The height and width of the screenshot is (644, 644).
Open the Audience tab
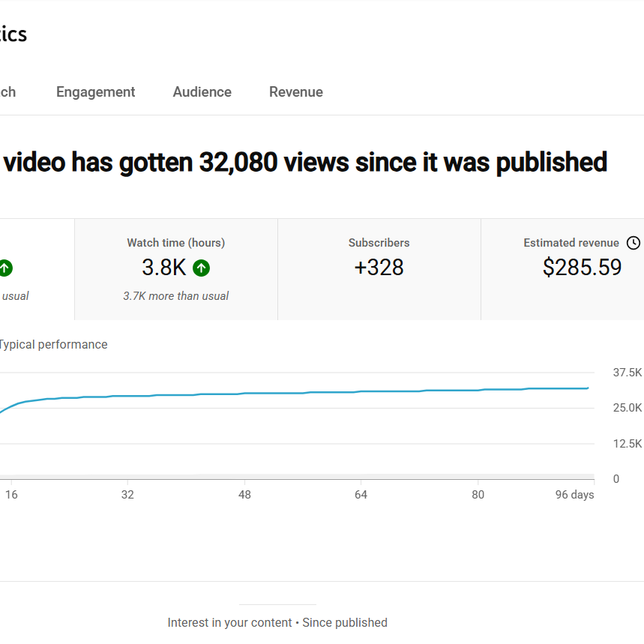click(202, 92)
